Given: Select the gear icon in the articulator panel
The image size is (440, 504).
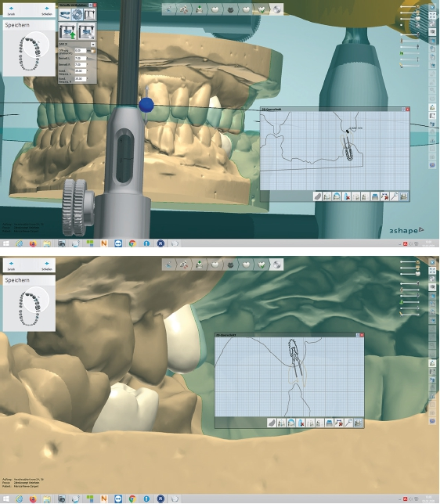Looking at the screenshot, I should click(x=78, y=15).
